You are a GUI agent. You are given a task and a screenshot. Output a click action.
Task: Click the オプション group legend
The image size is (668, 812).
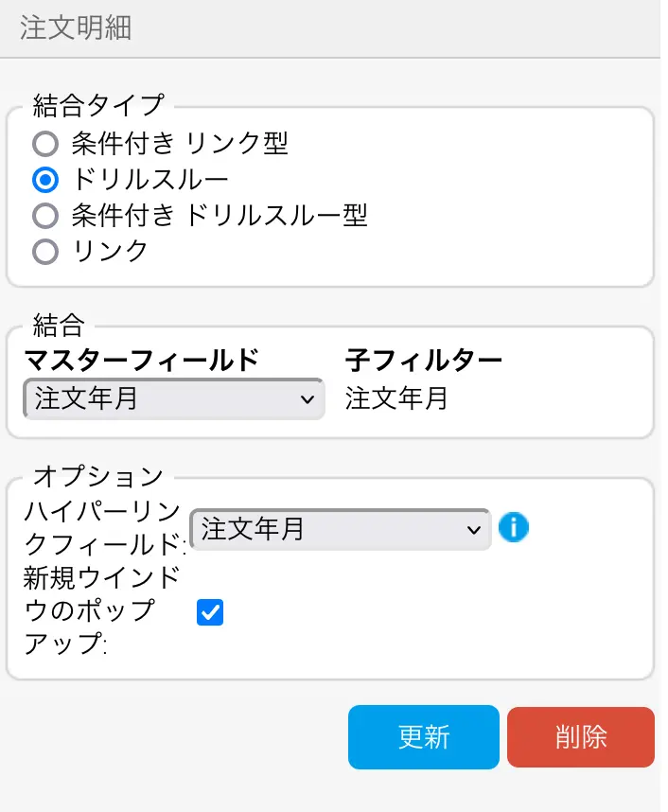97,474
